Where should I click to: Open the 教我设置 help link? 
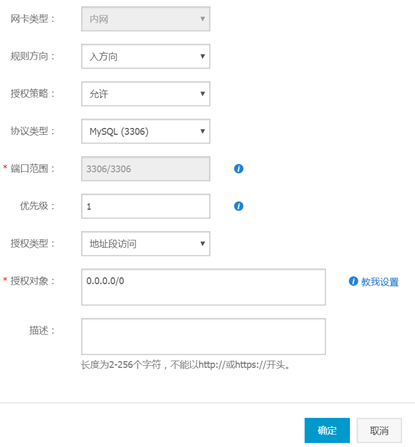380,282
